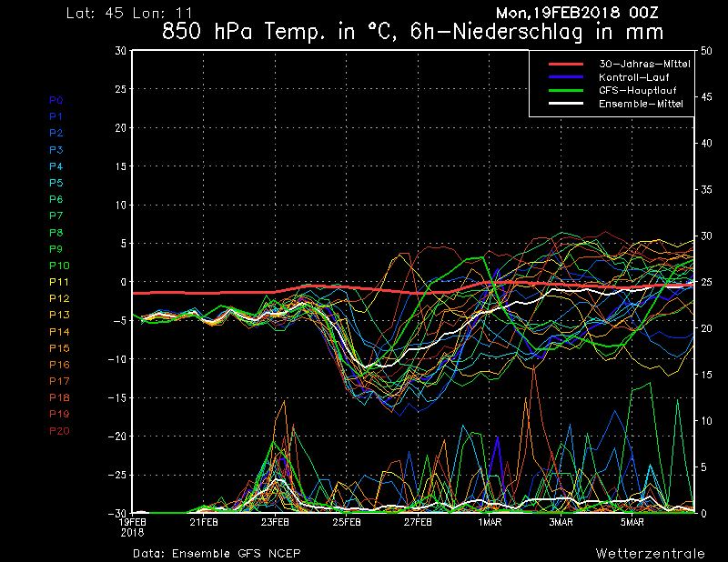Click the P20 ensemble member label
This screenshot has width=728, height=562.
click(59, 431)
